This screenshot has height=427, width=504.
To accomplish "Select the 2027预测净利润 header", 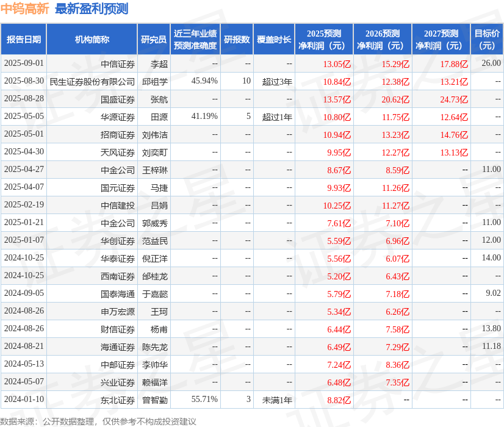I will (x=441, y=39).
